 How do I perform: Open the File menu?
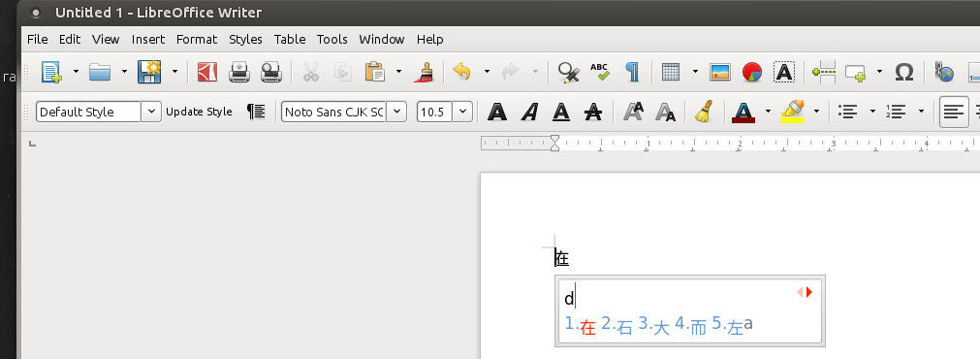(x=38, y=40)
